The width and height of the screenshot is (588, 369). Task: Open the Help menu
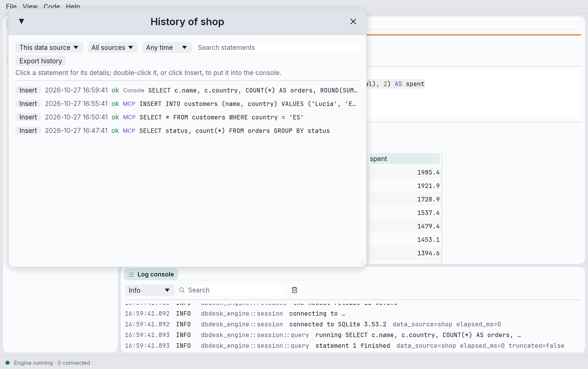73,6
